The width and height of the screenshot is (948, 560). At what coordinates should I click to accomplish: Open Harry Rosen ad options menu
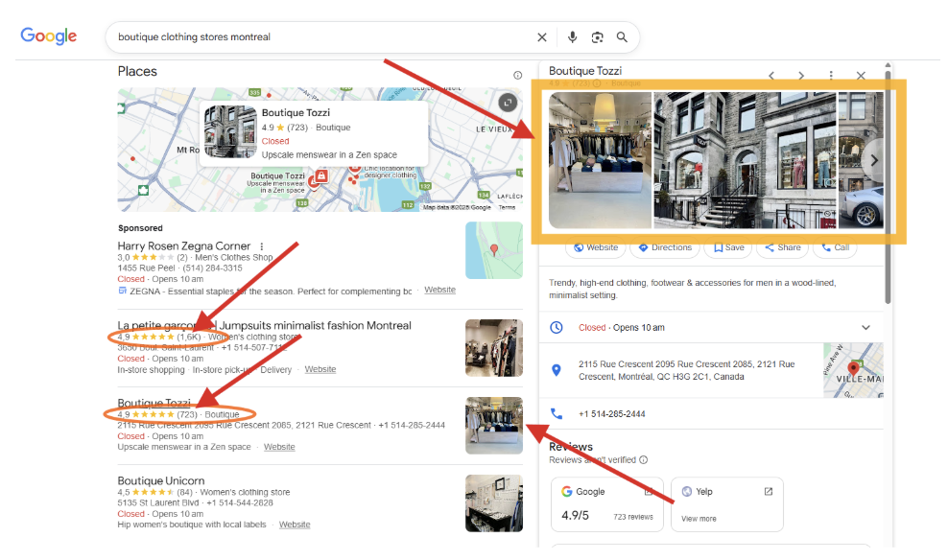pyautogui.click(x=261, y=246)
